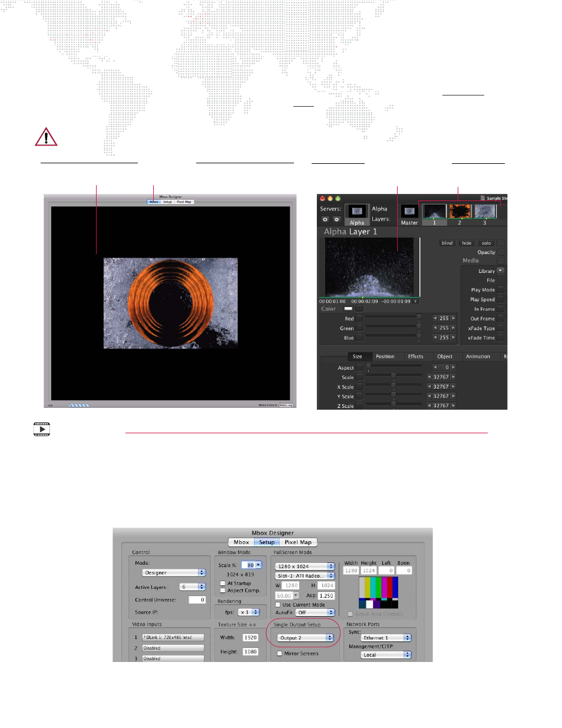The width and height of the screenshot is (562, 728).
Task: Open the Media Log button
Action: (286, 405)
